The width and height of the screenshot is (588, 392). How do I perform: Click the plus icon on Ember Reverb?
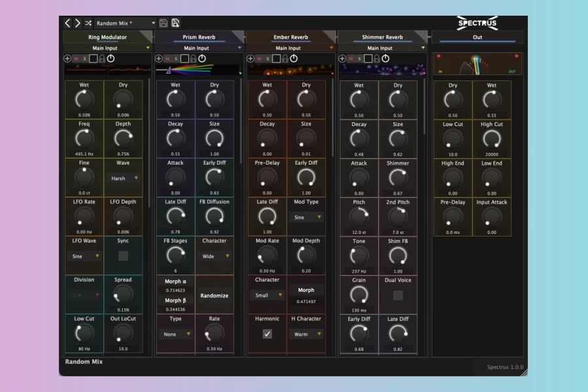[x=251, y=59]
